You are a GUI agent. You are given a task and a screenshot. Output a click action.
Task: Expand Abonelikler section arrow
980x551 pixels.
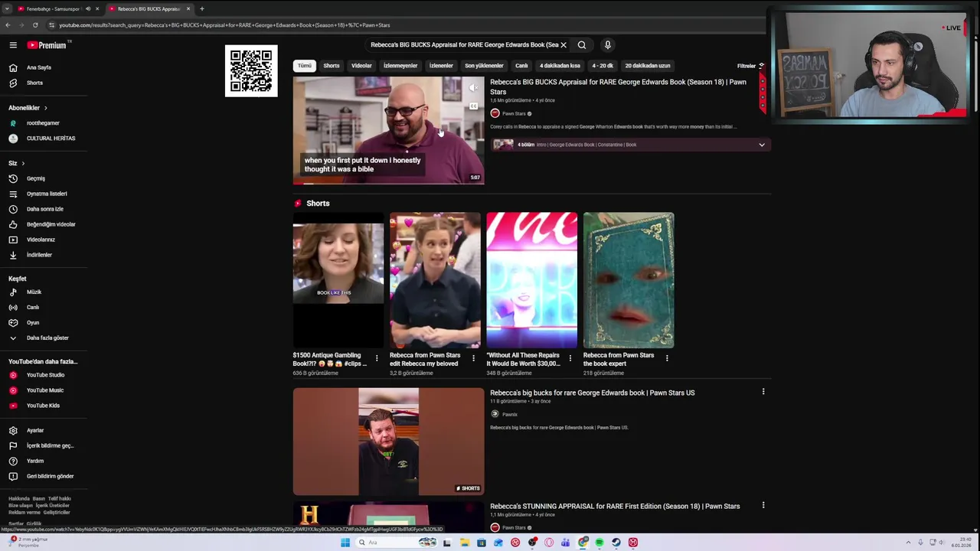pyautogui.click(x=45, y=108)
